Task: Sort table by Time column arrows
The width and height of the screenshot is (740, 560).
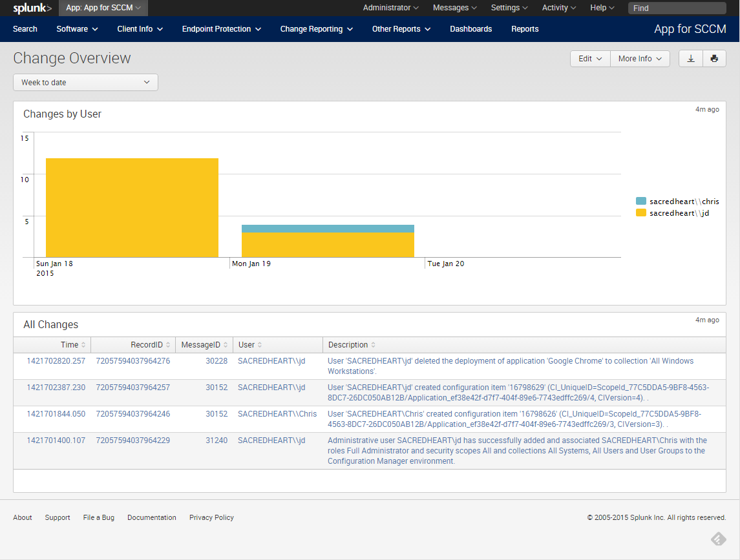Action: 83,345
